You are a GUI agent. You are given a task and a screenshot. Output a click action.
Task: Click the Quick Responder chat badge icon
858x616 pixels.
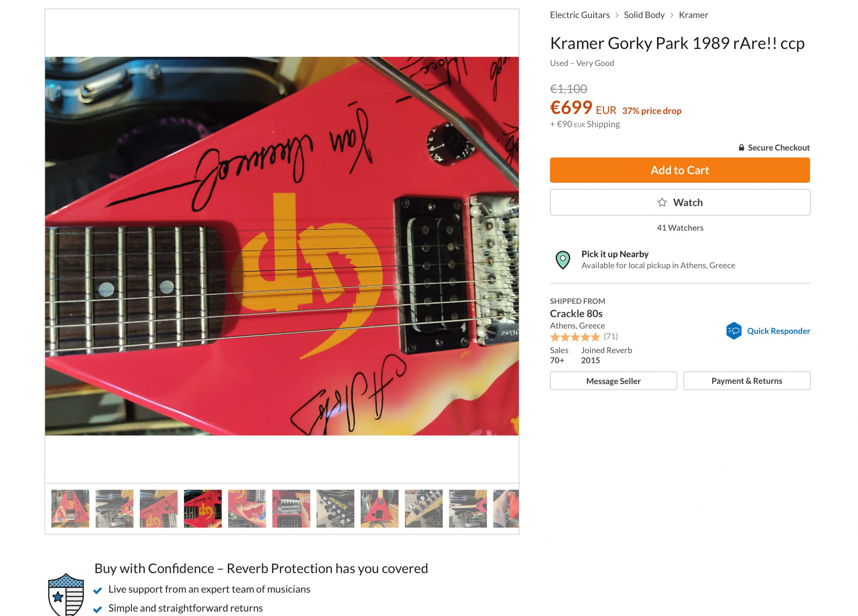pos(734,331)
